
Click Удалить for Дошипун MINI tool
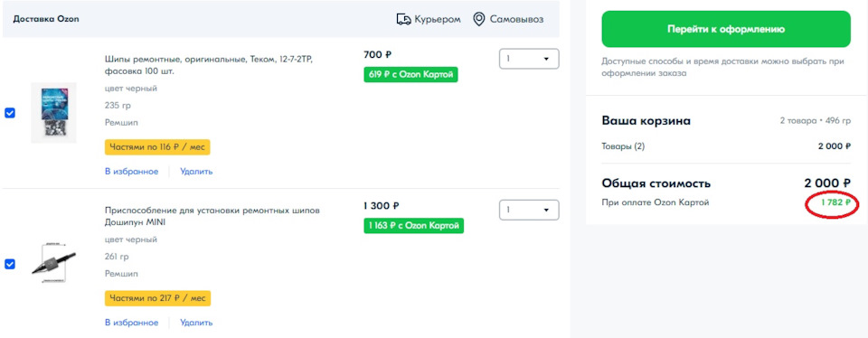click(196, 323)
